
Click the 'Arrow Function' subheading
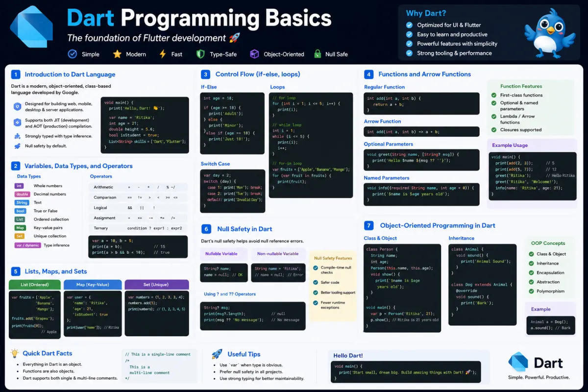(x=382, y=121)
